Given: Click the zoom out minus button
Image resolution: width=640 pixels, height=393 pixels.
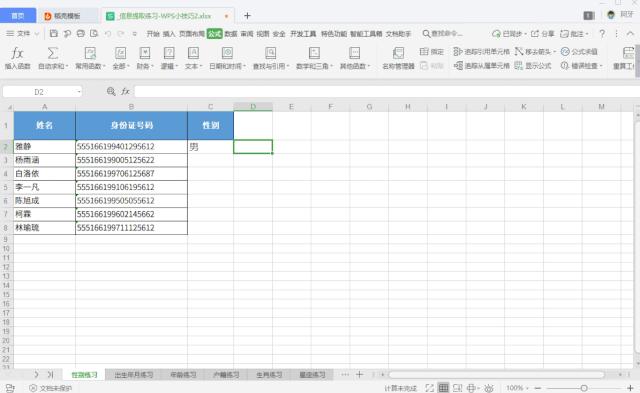Looking at the screenshot, I should 538,388.
